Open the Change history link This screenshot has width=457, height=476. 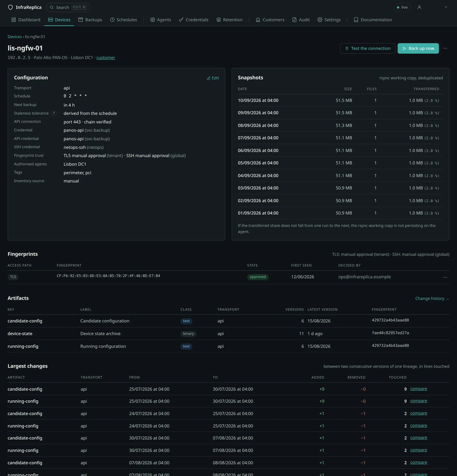(x=432, y=298)
